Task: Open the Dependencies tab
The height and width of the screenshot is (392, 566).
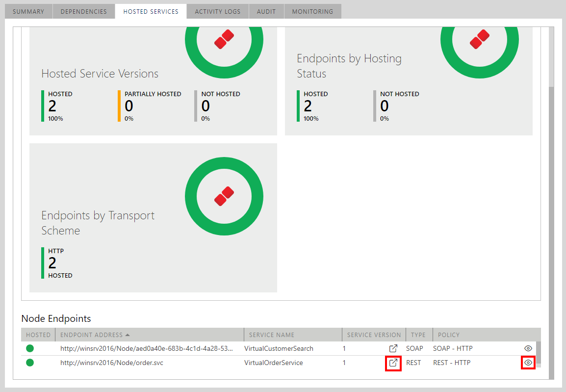Action: tap(84, 11)
